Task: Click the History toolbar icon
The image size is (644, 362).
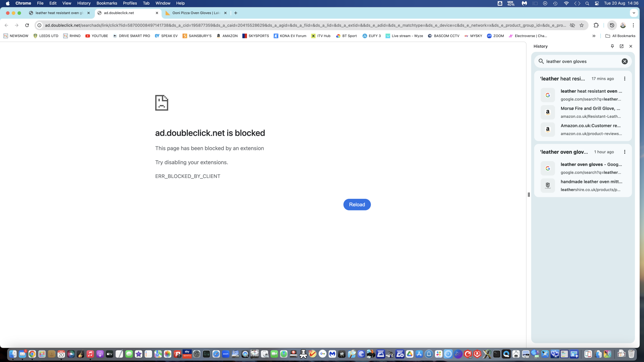Action: (612, 25)
